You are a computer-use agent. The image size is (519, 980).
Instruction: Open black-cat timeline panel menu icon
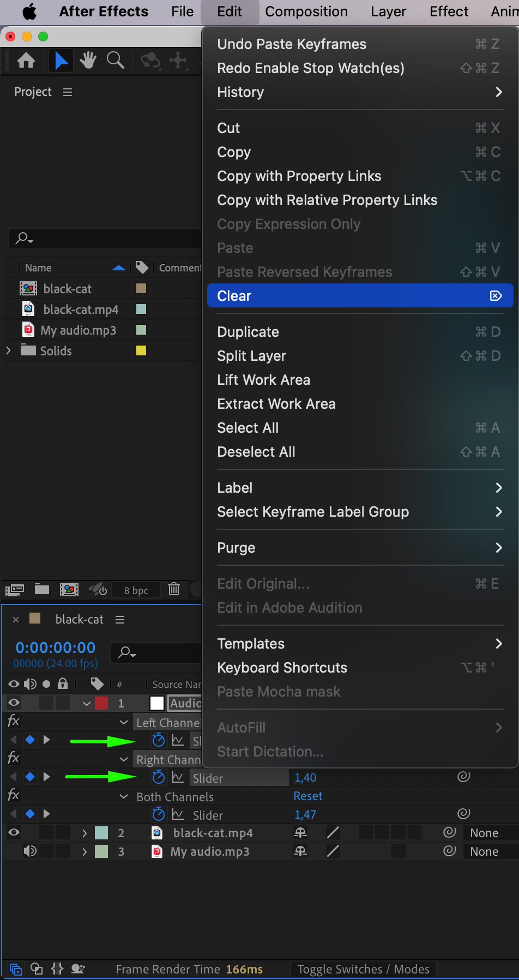point(120,620)
